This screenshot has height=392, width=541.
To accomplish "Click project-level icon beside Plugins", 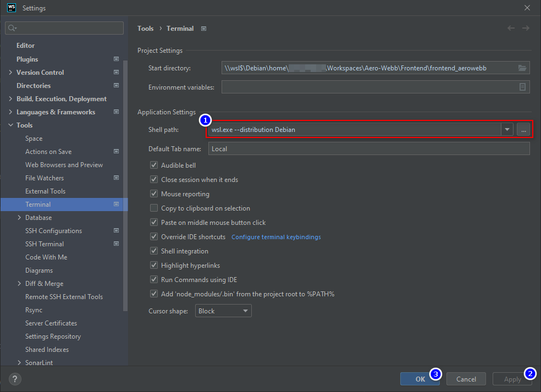I will click(116, 59).
